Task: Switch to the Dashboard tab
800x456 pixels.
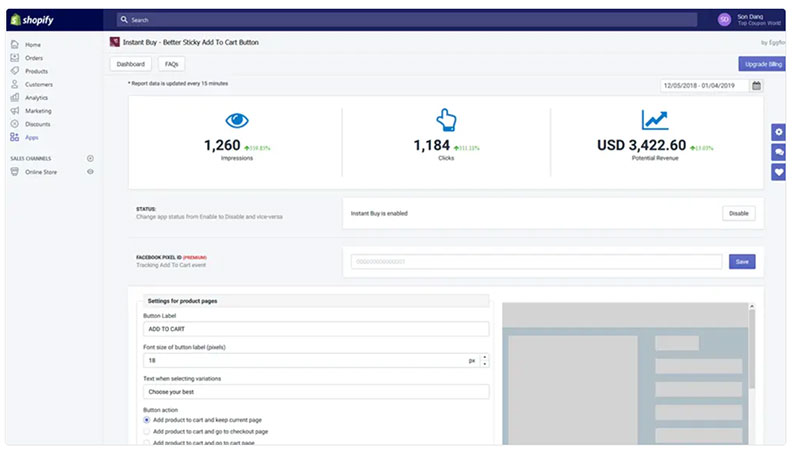Action: click(x=131, y=64)
